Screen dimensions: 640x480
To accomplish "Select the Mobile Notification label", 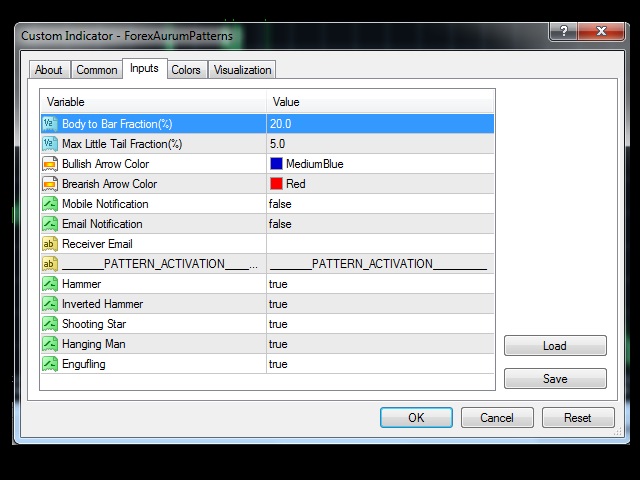I will tap(105, 204).
